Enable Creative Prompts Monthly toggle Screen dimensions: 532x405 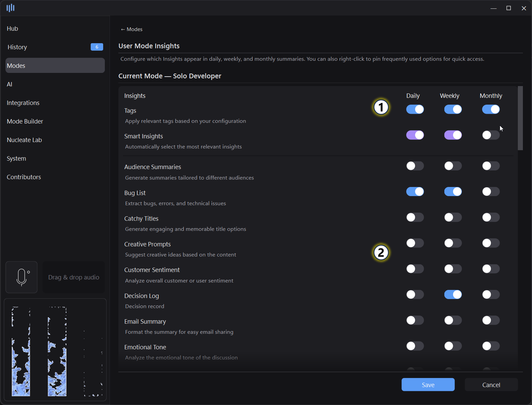(x=491, y=243)
